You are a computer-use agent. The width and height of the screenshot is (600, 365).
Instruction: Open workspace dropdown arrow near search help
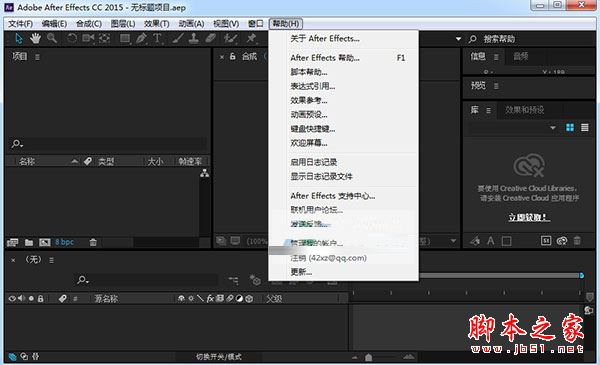[458, 39]
